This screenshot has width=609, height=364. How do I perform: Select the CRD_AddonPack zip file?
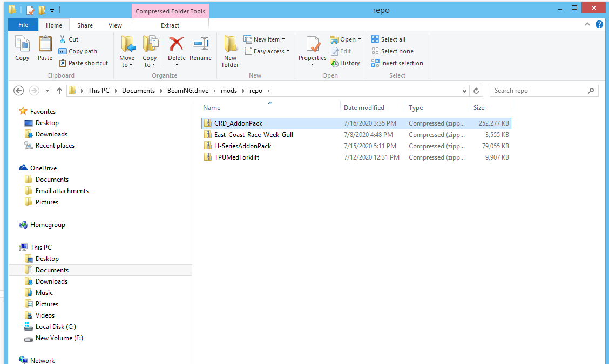coord(356,123)
